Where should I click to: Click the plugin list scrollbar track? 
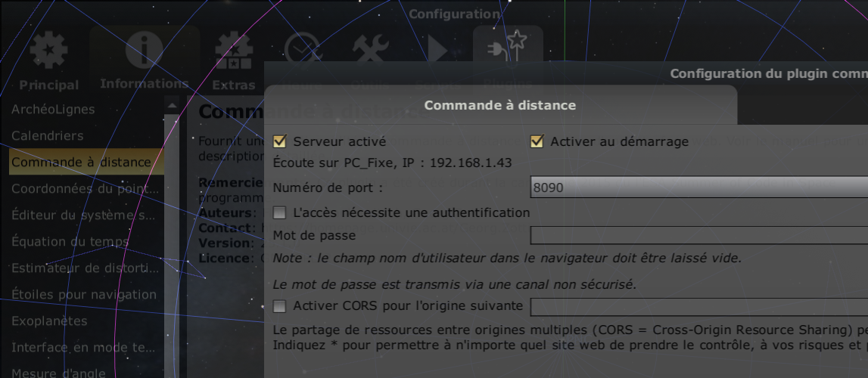(172, 246)
